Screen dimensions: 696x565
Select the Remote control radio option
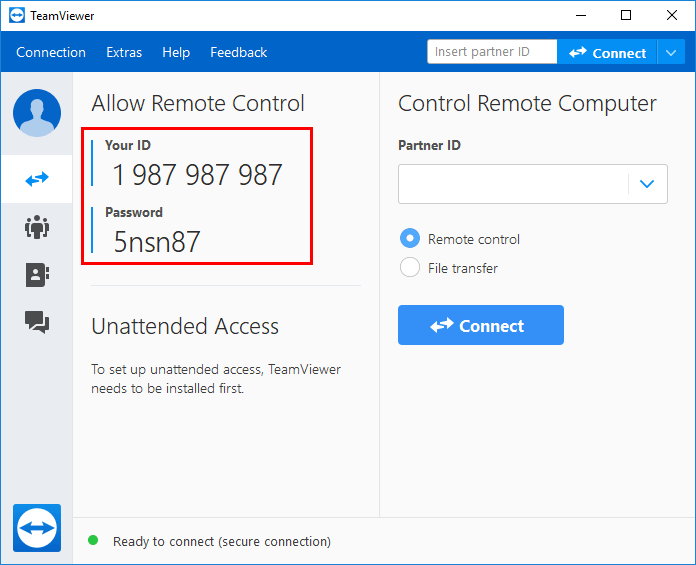click(x=410, y=238)
